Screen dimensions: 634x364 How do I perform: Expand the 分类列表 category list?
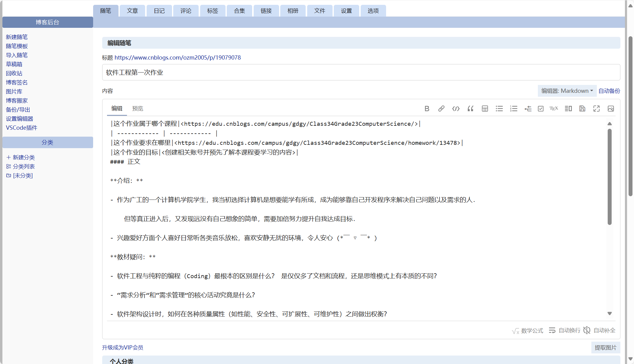(x=24, y=166)
